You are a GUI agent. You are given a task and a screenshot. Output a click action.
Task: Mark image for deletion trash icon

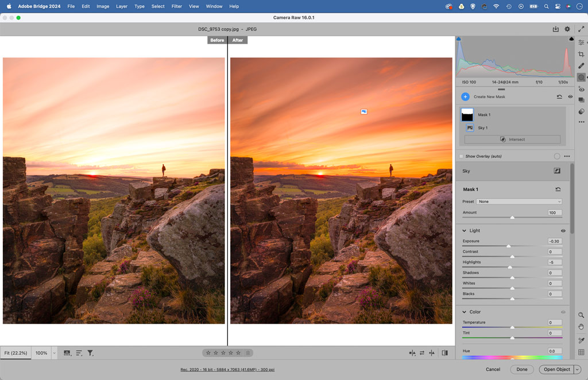(x=248, y=353)
